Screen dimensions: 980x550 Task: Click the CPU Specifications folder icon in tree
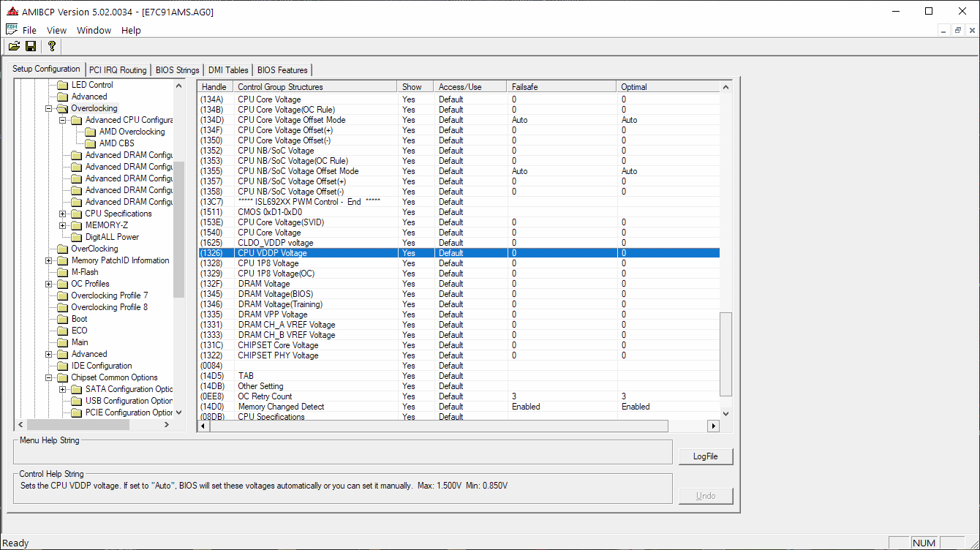pyautogui.click(x=77, y=214)
